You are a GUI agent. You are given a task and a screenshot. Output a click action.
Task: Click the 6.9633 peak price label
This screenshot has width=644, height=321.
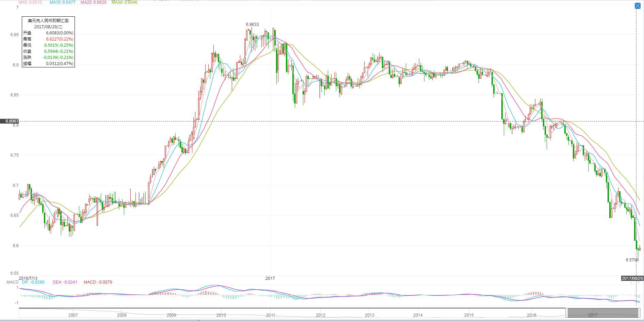click(252, 25)
